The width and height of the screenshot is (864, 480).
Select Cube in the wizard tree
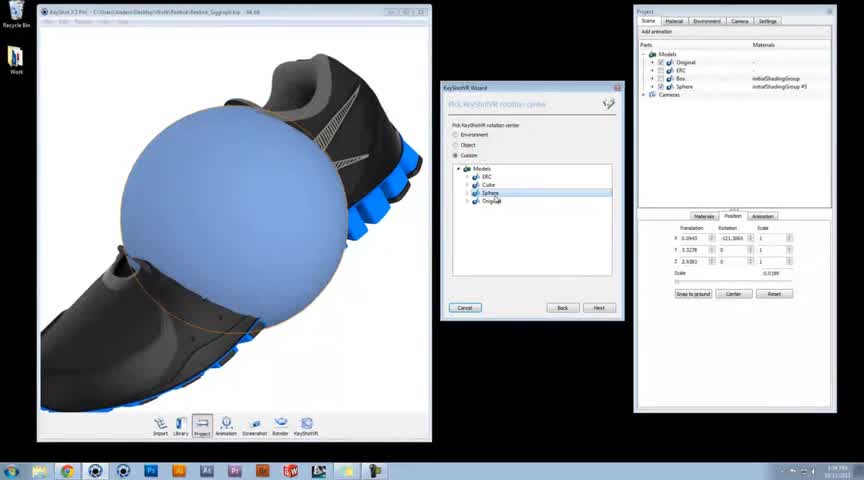pyautogui.click(x=488, y=185)
